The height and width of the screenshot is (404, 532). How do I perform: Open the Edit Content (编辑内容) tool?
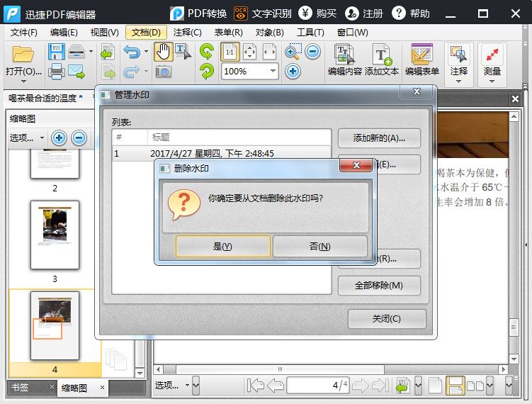pyautogui.click(x=345, y=60)
